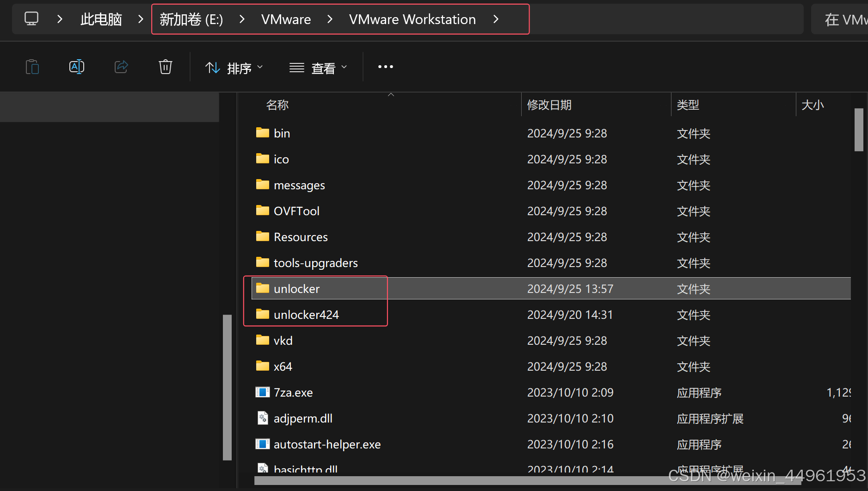868x491 pixels.
Task: Expand chevron after the monitor icon
Action: pos(60,19)
